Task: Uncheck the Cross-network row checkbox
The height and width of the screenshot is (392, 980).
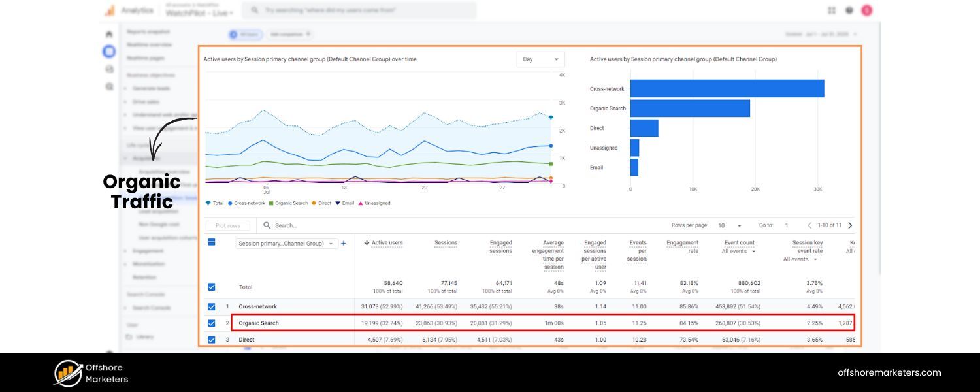Action: [x=212, y=306]
